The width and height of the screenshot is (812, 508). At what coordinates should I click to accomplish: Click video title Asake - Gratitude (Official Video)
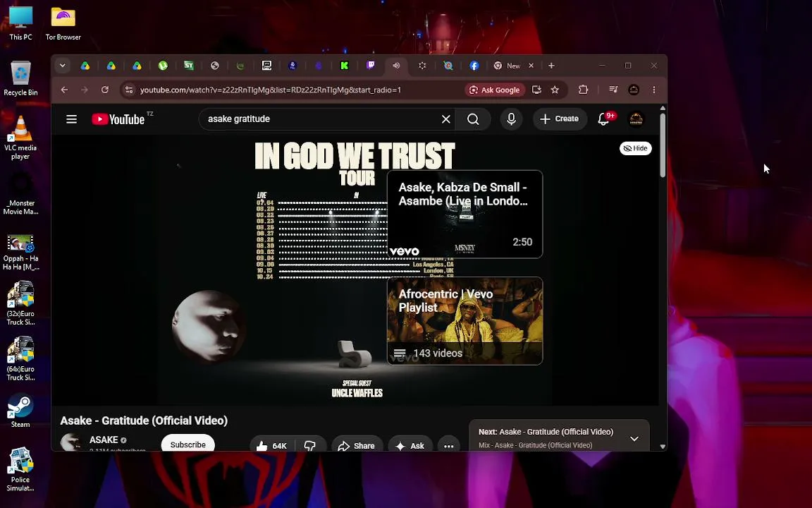(144, 421)
